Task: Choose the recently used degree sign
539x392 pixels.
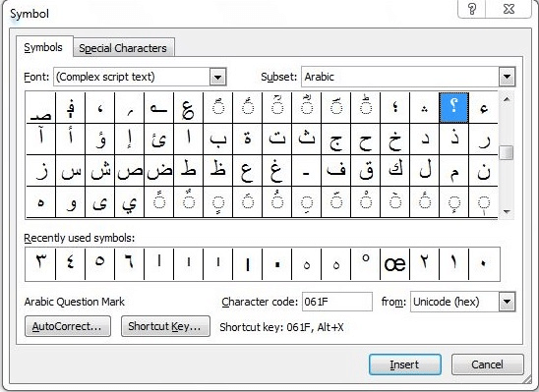Action: [x=366, y=263]
